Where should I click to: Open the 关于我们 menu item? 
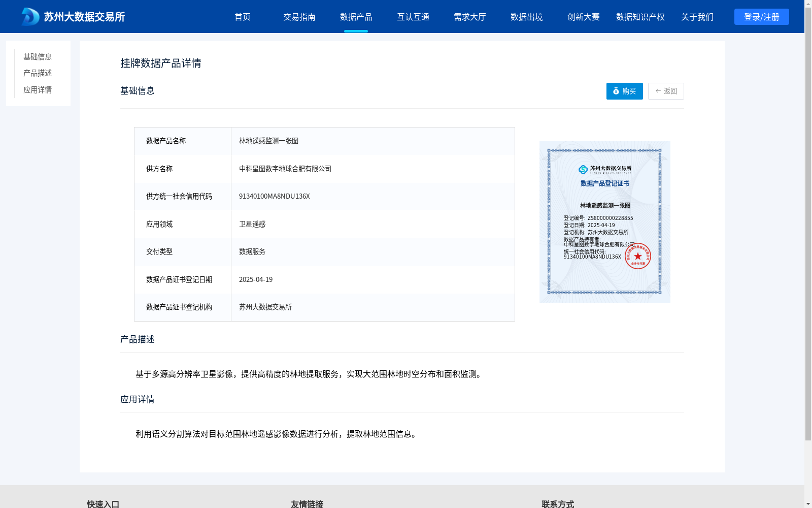[697, 17]
